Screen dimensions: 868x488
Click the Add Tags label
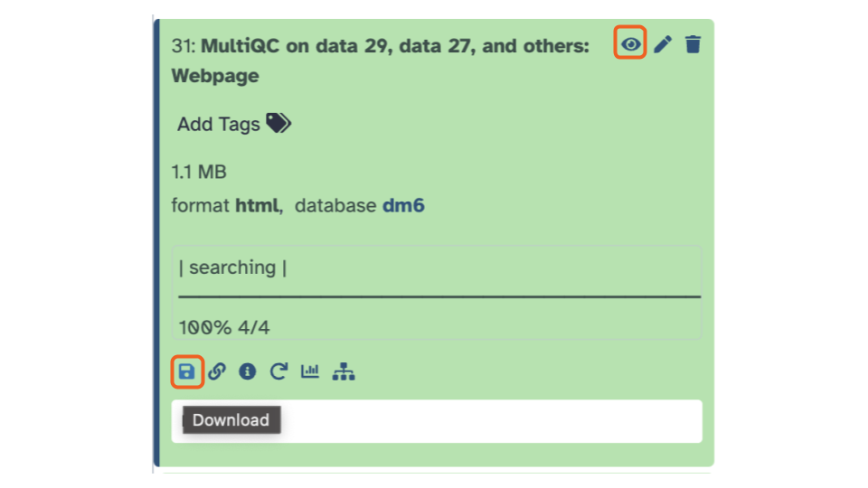218,124
